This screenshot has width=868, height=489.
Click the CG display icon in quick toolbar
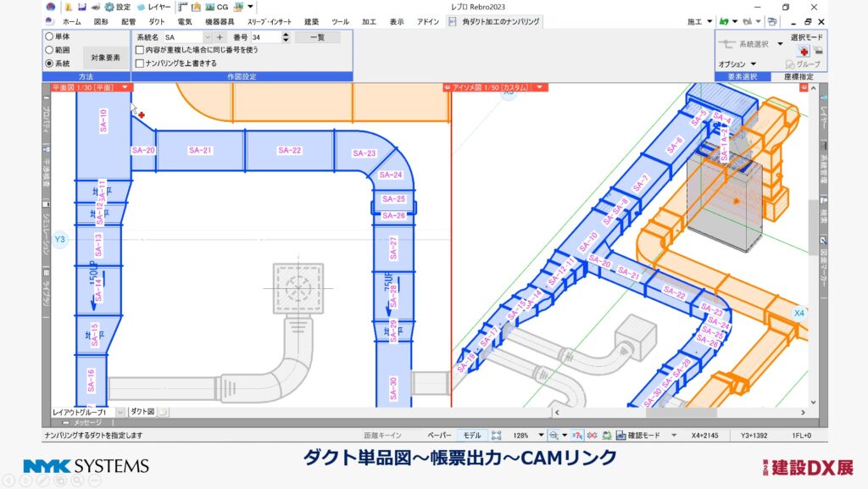211,7
